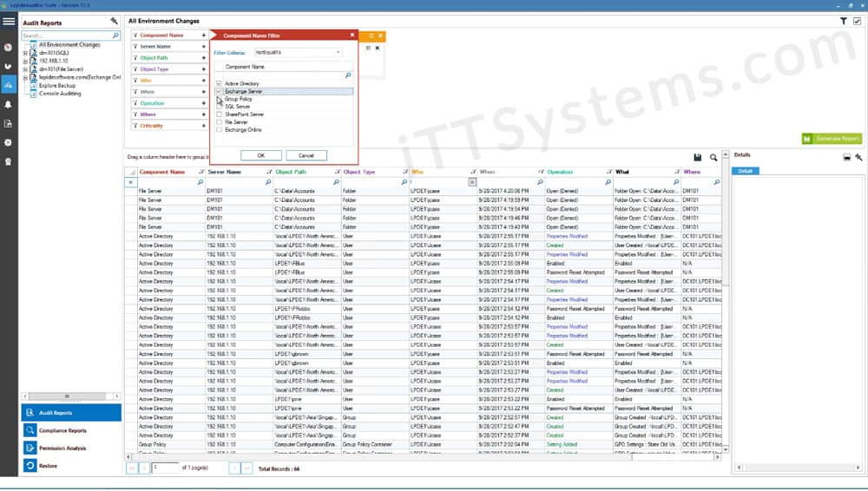Click the checkmark icon beside the top-right funnel
The width and height of the screenshot is (868, 491).
point(857,21)
